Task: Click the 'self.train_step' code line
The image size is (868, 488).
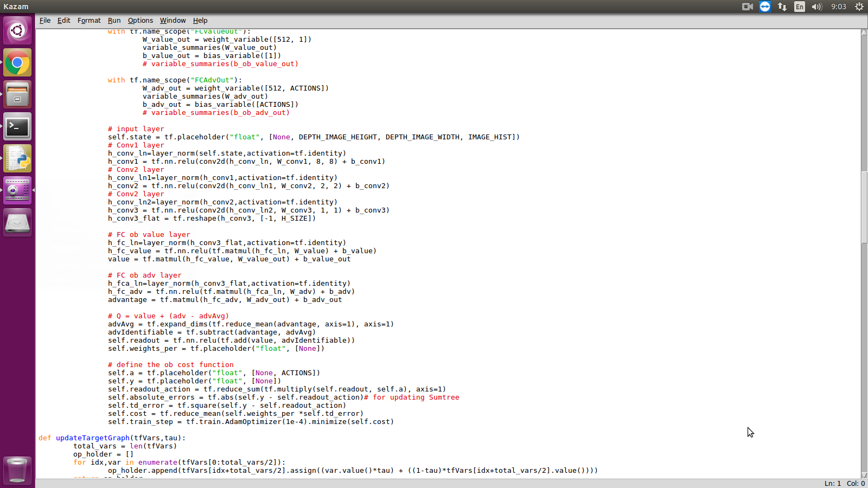Action: pyautogui.click(x=251, y=421)
